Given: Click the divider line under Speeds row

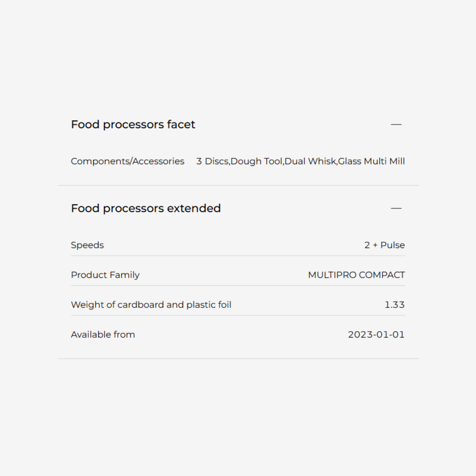Looking at the screenshot, I should point(238,256).
